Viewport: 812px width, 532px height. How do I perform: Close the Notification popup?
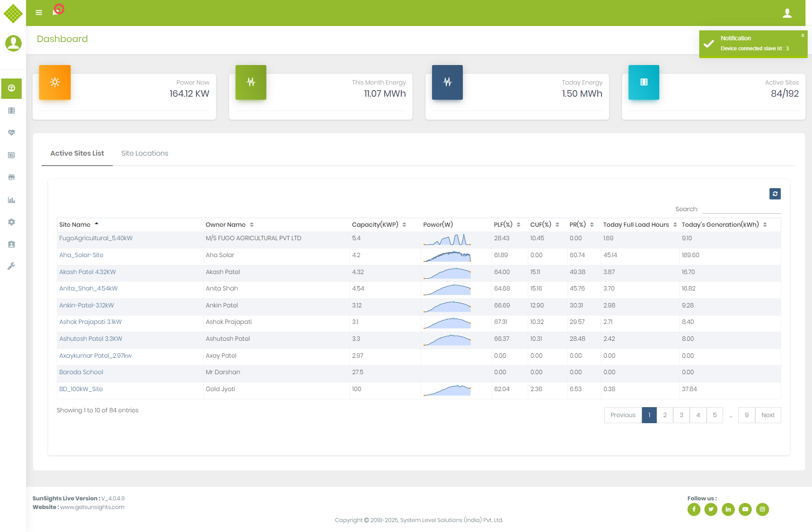[x=802, y=36]
